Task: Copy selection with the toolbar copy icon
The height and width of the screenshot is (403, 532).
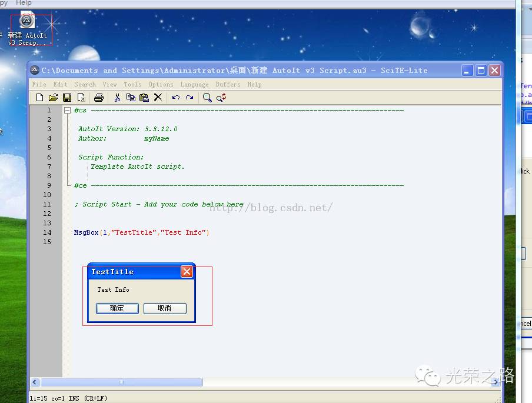Action: coord(131,98)
